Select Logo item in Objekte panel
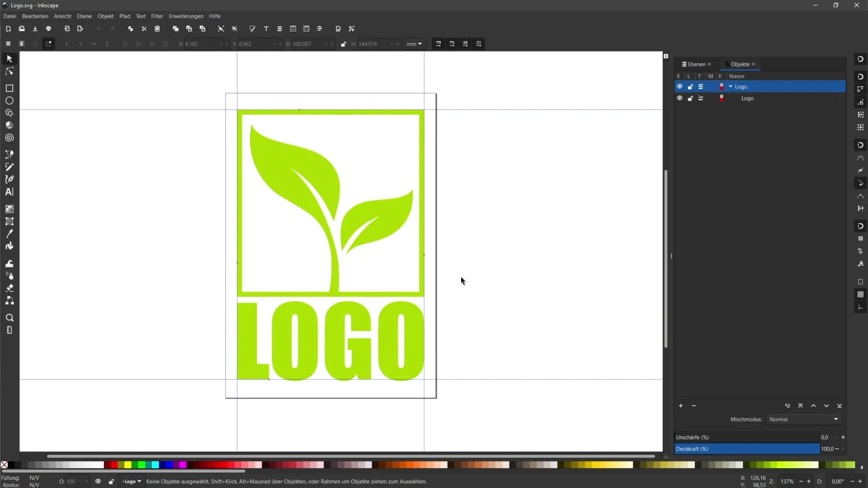Screen dimensions: 868x488 [748, 99]
